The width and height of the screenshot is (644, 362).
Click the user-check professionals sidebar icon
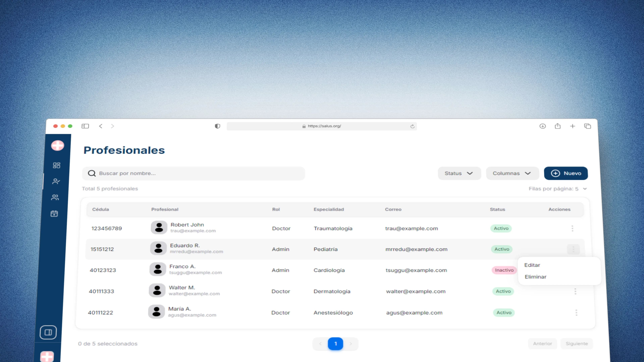(56, 181)
